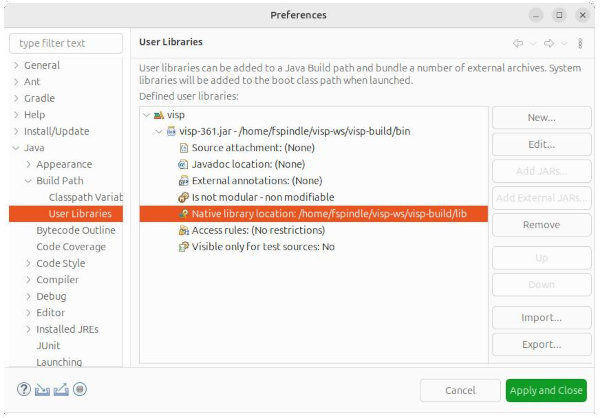The height and width of the screenshot is (418, 600).
Task: Click the Back navigation arrow icon
Action: click(518, 43)
